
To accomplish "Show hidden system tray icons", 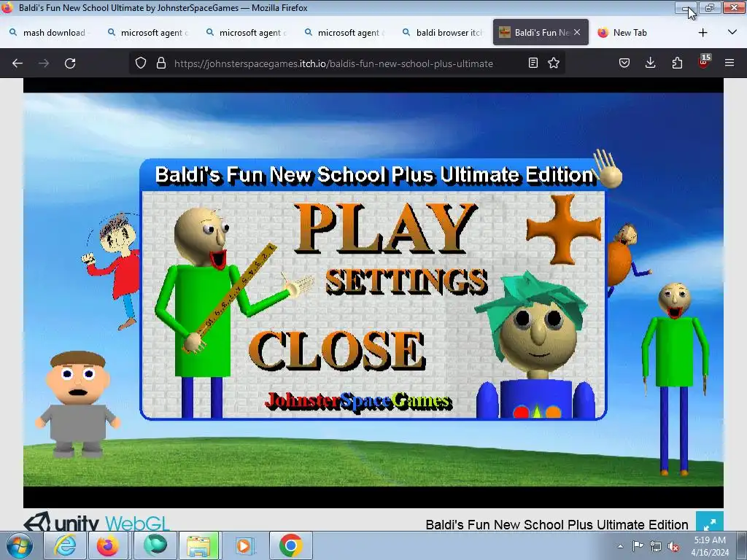I will [x=620, y=546].
